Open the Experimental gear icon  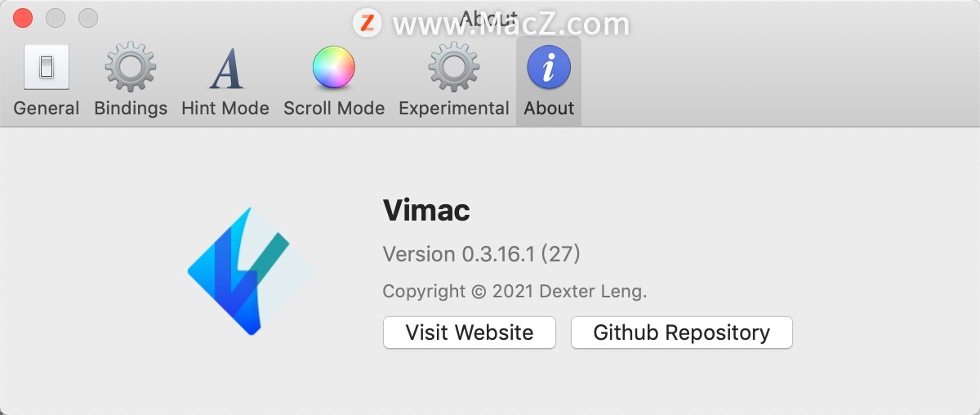(454, 67)
